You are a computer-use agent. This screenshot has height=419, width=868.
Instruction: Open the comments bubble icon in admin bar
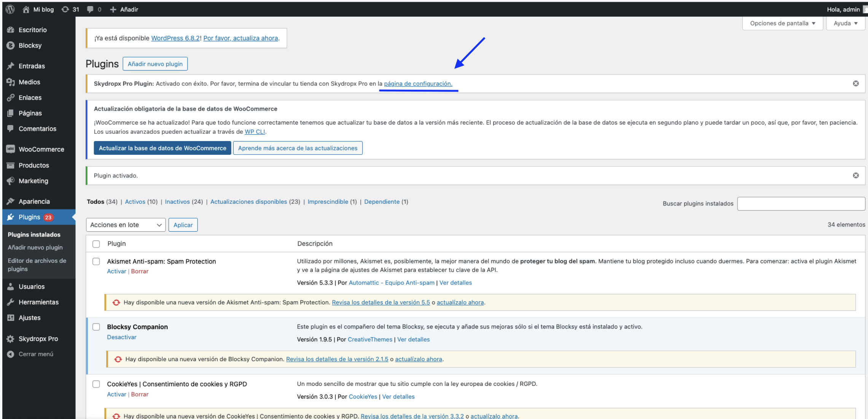pos(90,10)
